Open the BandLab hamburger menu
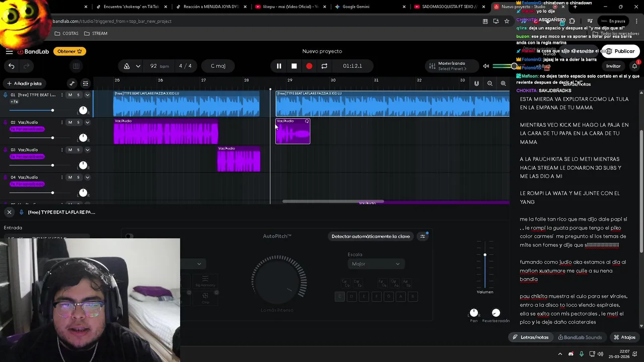The image size is (644, 362). (x=9, y=51)
